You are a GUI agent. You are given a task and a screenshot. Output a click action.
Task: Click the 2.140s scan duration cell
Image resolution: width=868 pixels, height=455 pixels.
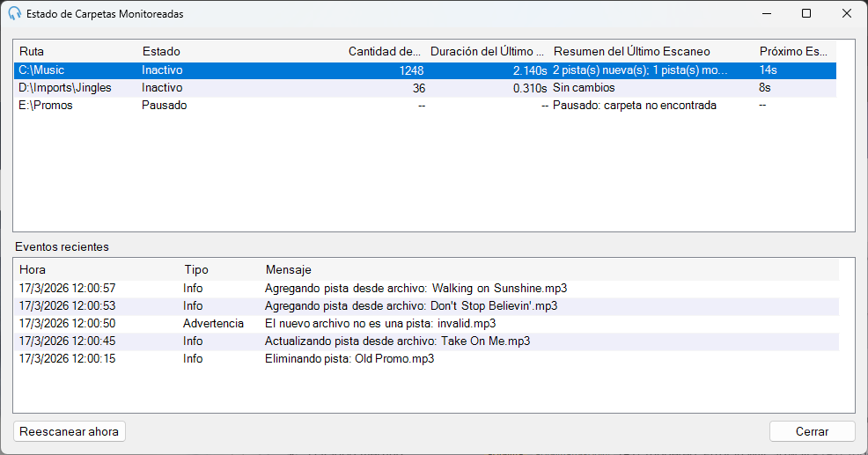click(530, 71)
